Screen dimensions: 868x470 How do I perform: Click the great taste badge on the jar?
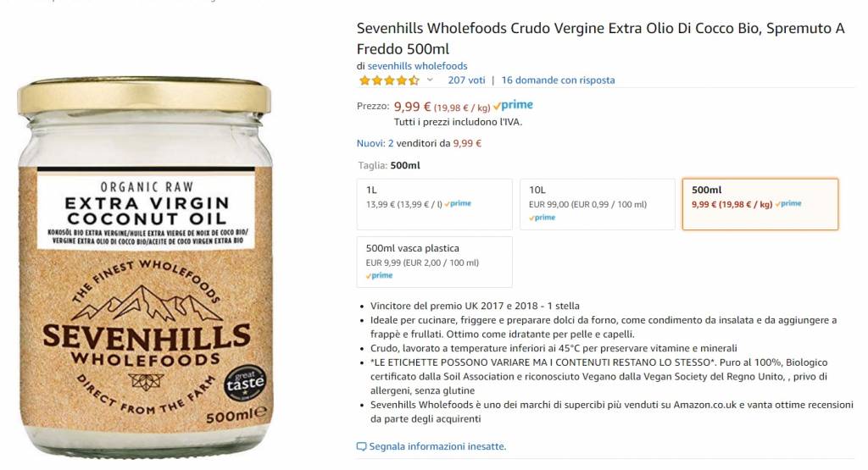[x=245, y=383]
